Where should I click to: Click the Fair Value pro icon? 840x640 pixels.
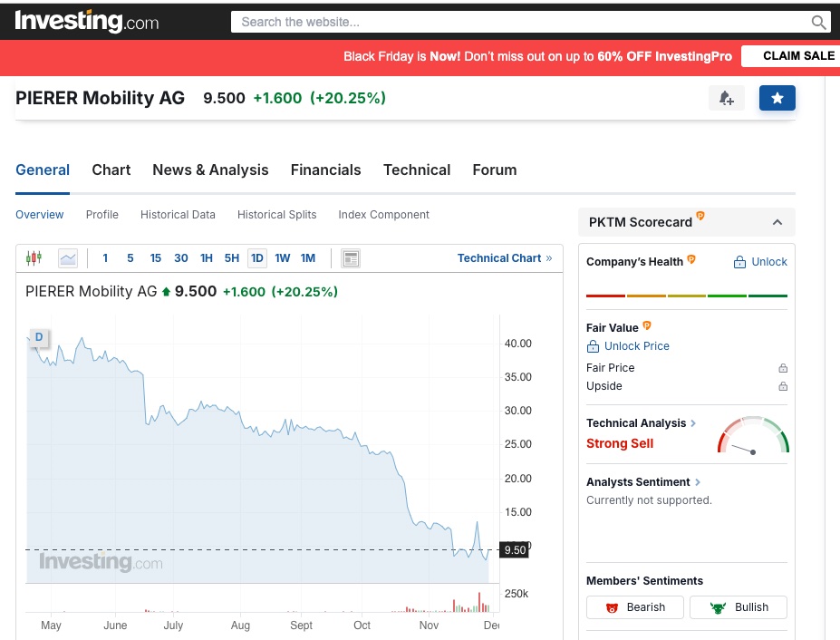click(x=647, y=325)
